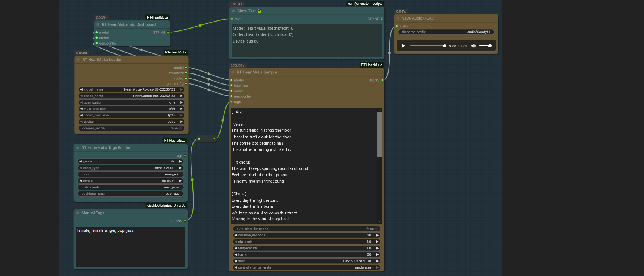Collapse the RT HeartMuLa Loader node dot

78,59
